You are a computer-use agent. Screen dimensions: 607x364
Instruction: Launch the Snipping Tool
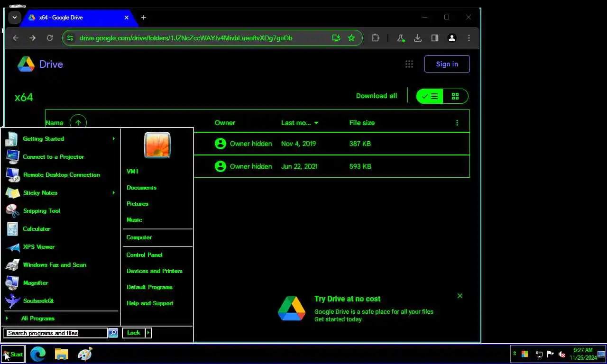[x=61, y=211]
